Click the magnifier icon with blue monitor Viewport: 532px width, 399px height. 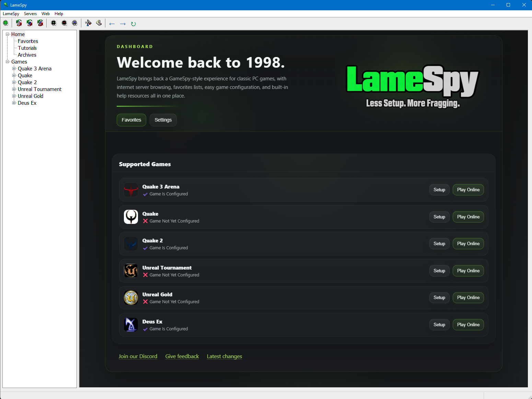[x=74, y=23]
